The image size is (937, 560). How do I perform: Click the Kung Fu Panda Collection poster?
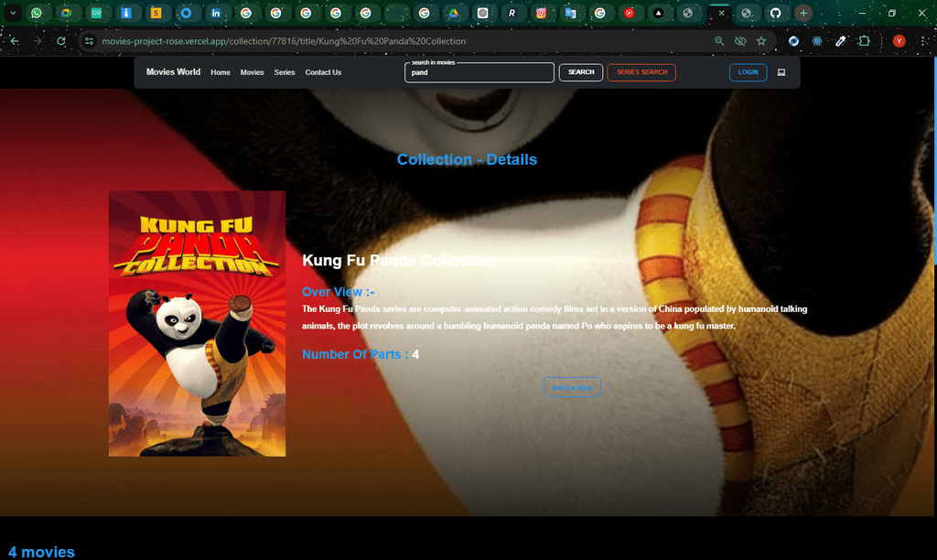coord(198,324)
